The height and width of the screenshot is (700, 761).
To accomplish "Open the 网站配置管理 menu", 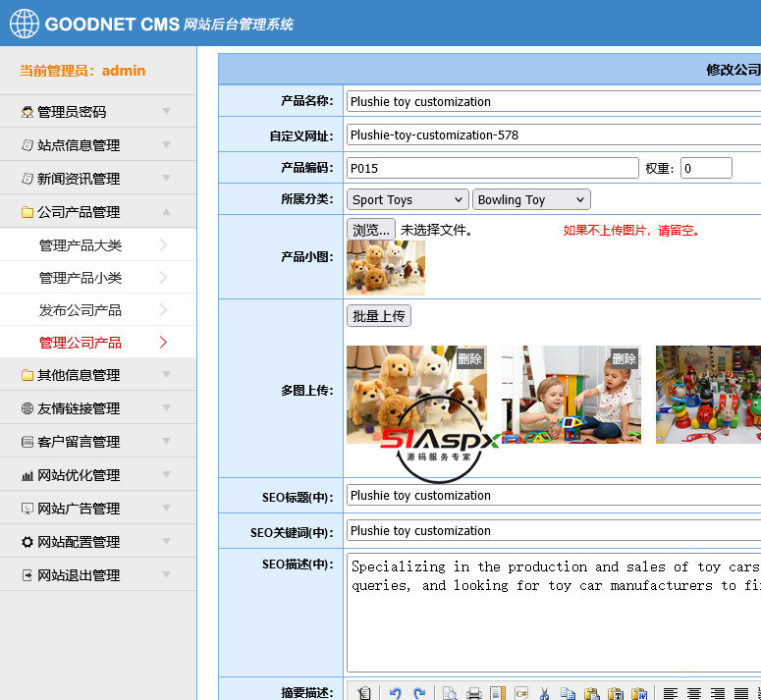I will tap(98, 541).
